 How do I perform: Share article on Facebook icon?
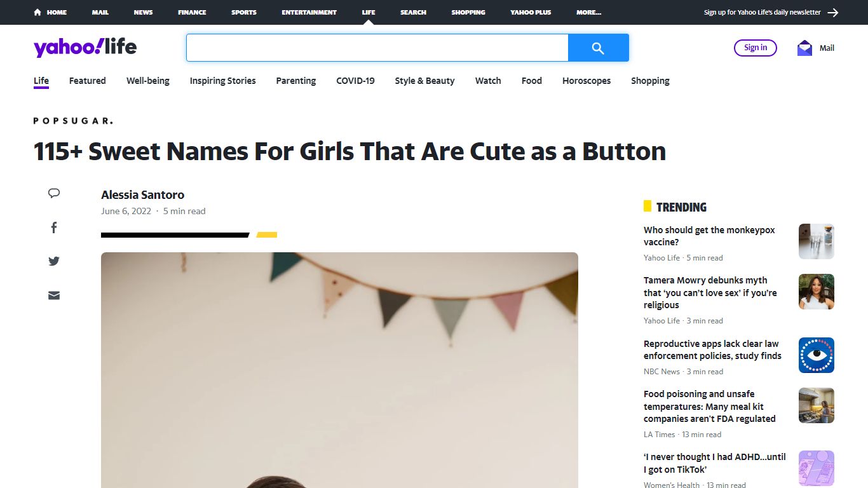click(54, 227)
